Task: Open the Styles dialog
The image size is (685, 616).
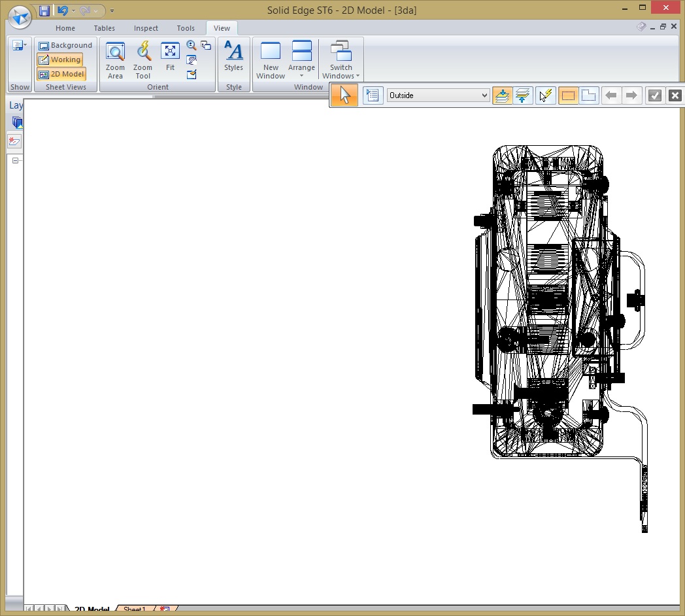Action: click(233, 56)
